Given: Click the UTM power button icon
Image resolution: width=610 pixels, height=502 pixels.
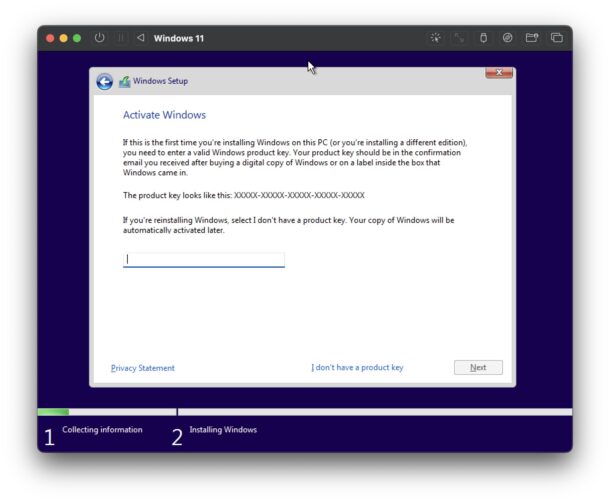Looking at the screenshot, I should pyautogui.click(x=100, y=38).
